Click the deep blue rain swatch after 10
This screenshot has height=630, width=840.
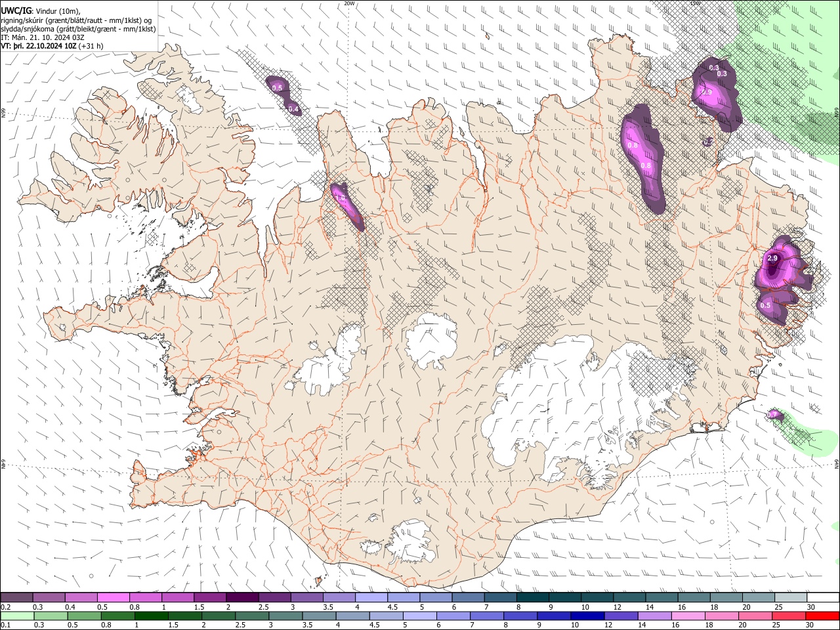point(587,616)
